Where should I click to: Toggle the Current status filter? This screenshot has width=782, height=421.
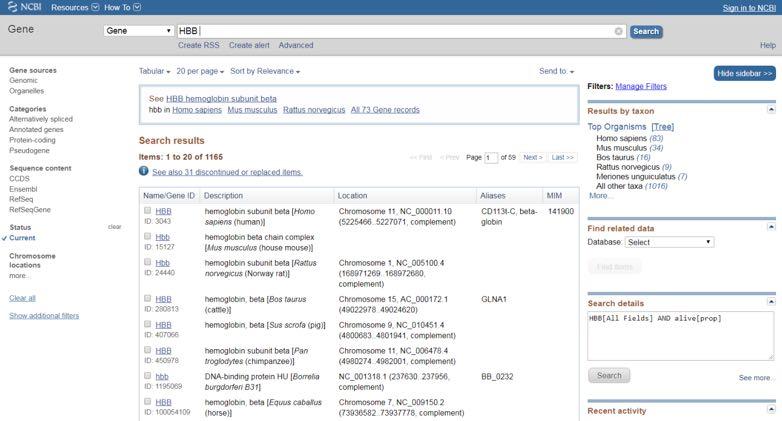(x=22, y=238)
